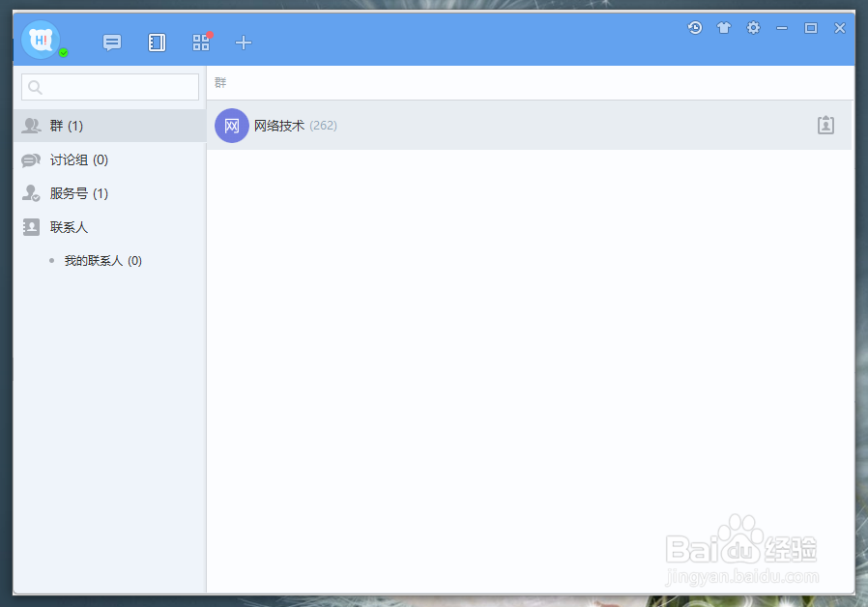868x607 pixels.
Task: Click the 群 header label
Action: (220, 82)
